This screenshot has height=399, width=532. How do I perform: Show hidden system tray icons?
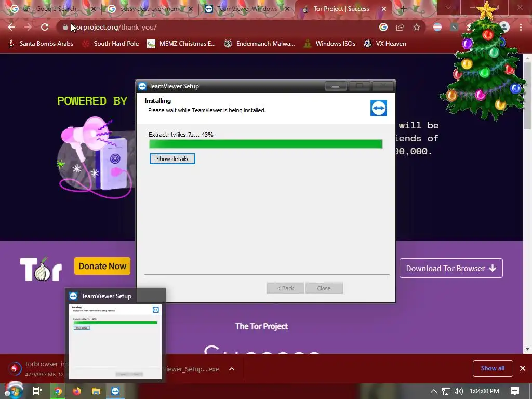click(x=433, y=391)
